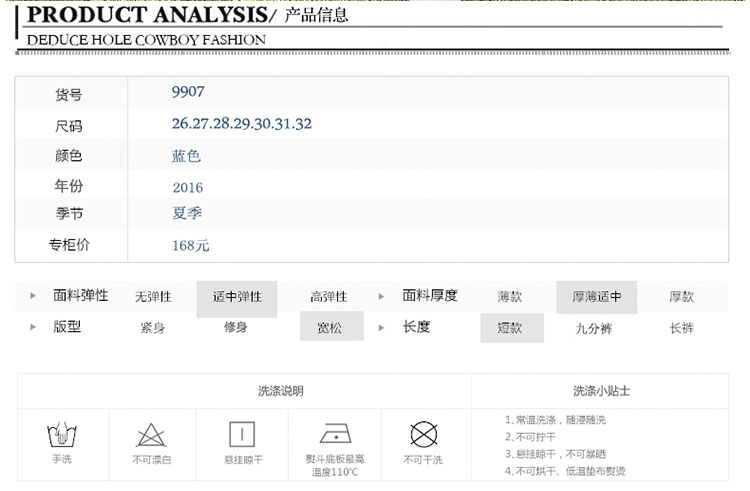
Task: Click the do not dry clean (不可干洗) icon
Action: coord(423,435)
